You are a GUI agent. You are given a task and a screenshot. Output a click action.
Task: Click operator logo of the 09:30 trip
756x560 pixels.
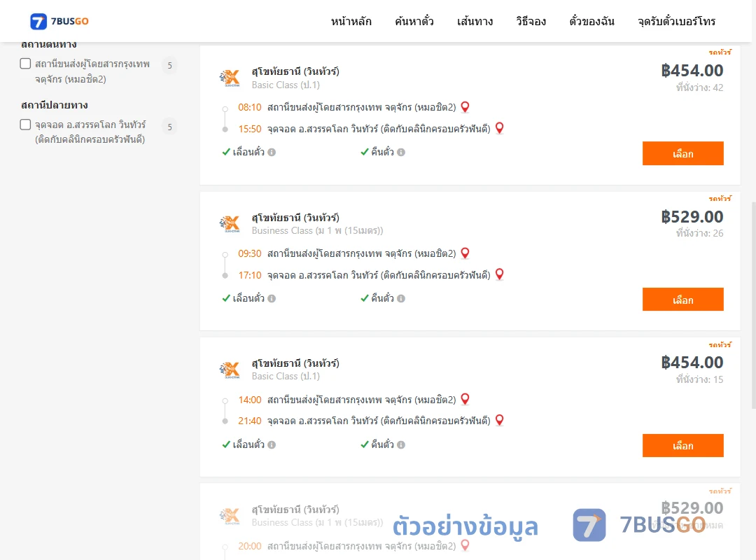[x=230, y=224]
